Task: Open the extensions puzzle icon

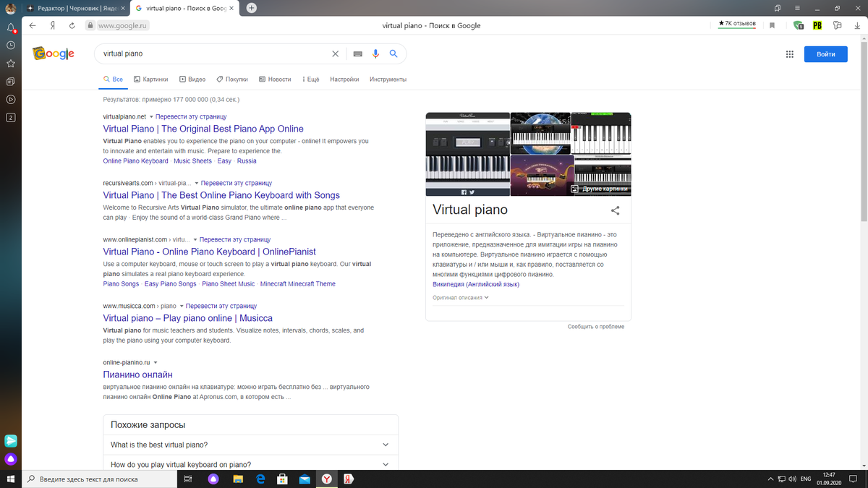Action: pos(837,25)
